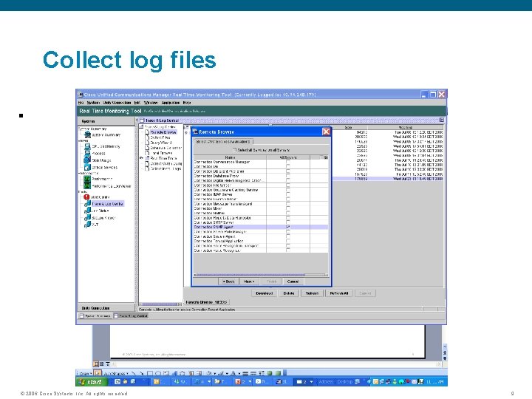Switch to Trace & Log Central bottom tab
The image size is (532, 399).
tap(131, 316)
